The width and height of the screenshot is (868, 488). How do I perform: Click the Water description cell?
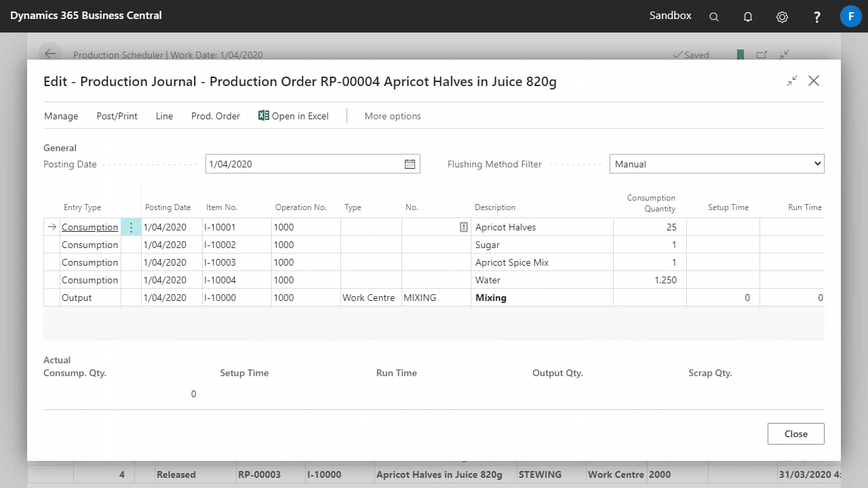pyautogui.click(x=542, y=280)
